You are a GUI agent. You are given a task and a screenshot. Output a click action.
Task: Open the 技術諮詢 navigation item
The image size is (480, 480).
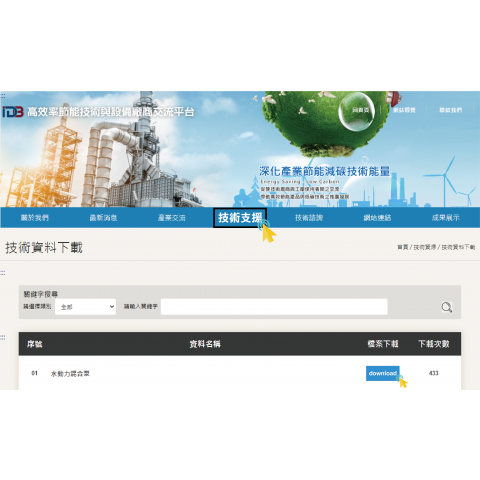pyautogui.click(x=309, y=218)
